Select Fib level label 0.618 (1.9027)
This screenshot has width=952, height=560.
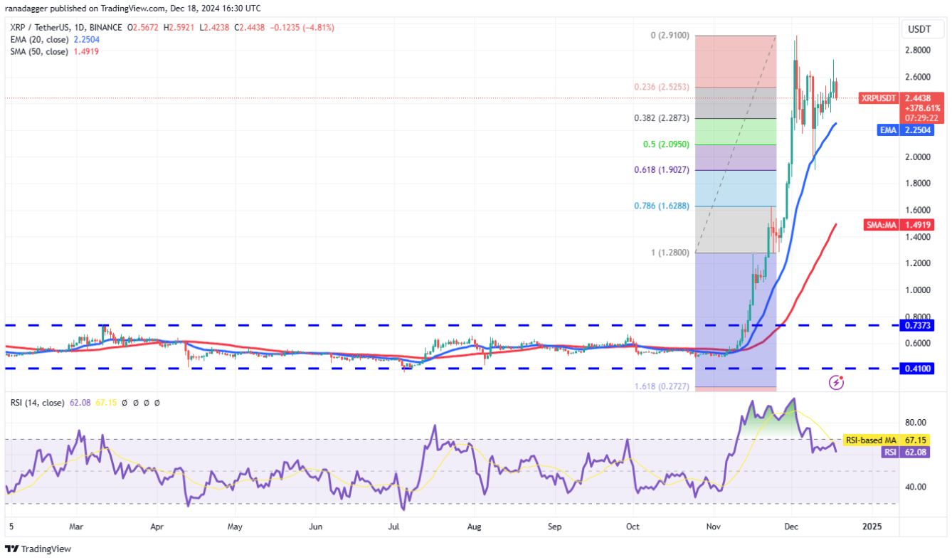tap(662, 170)
